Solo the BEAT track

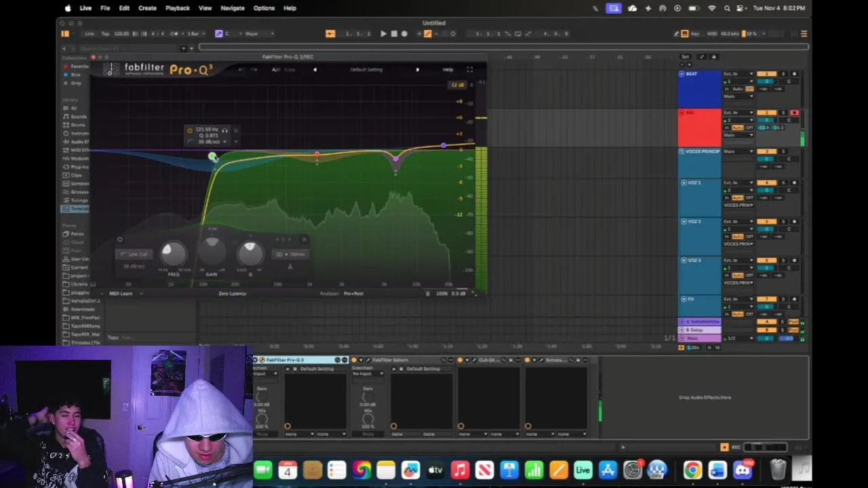(x=783, y=74)
